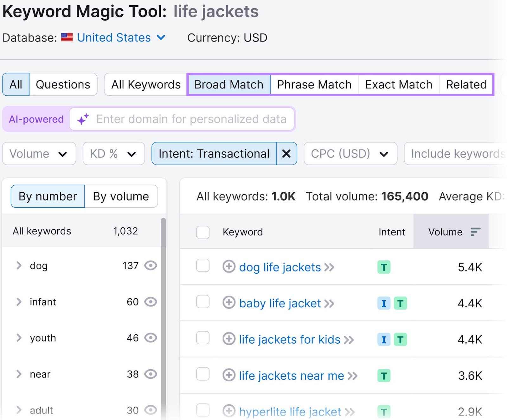Open dog life jackets details via double-arrow icon
This screenshot has height=420, width=507.
(330, 267)
